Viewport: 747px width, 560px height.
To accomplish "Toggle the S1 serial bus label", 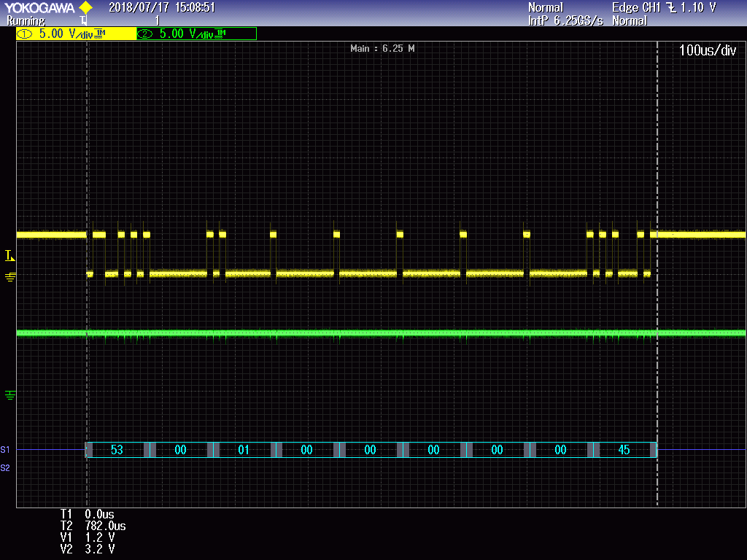I will [x=6, y=449].
